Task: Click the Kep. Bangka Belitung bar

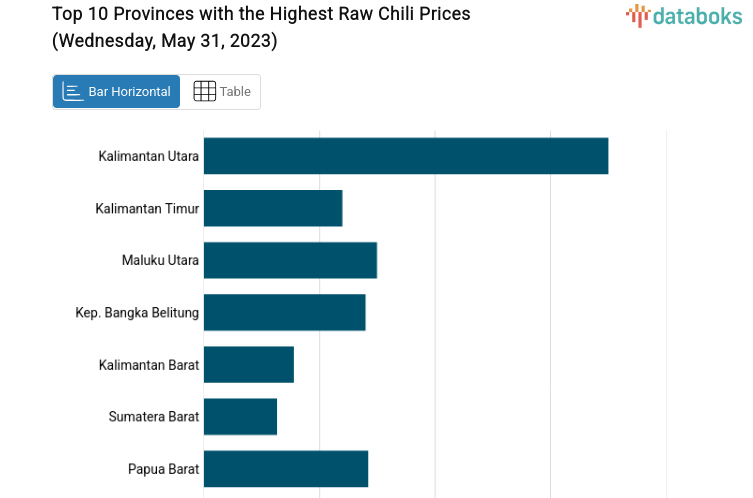Action: [x=284, y=312]
